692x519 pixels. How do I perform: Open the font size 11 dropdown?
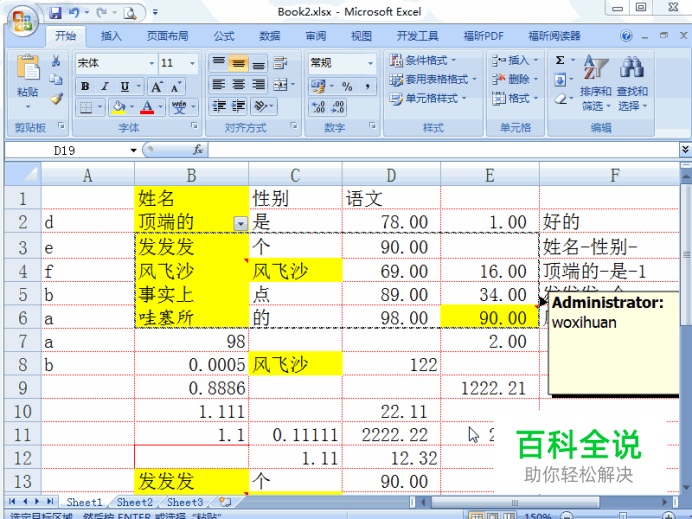[x=192, y=64]
